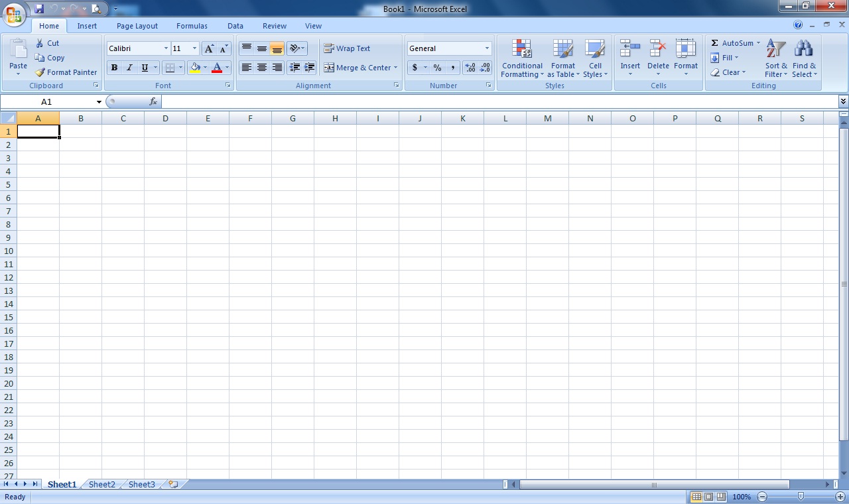The height and width of the screenshot is (504, 849).
Task: Switch to the Sheet2 worksheet tab
Action: pos(101,485)
